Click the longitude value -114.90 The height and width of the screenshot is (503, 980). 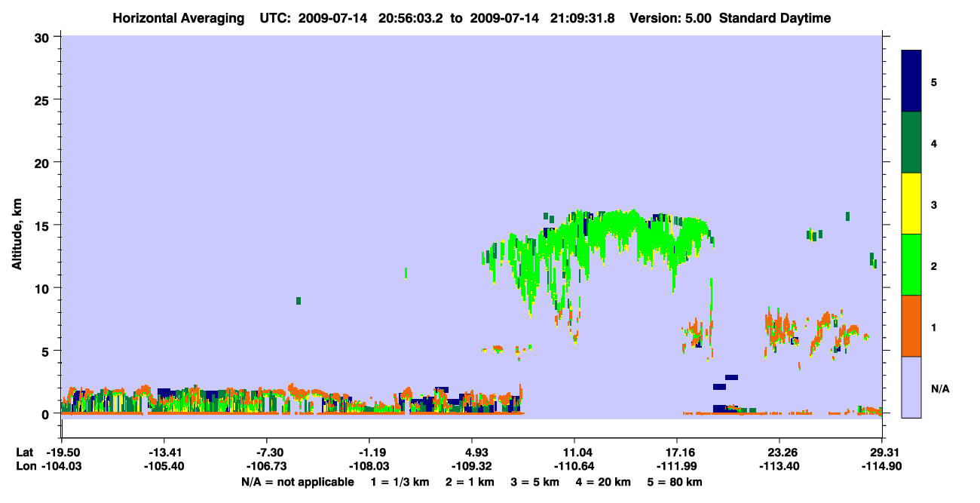(x=883, y=466)
